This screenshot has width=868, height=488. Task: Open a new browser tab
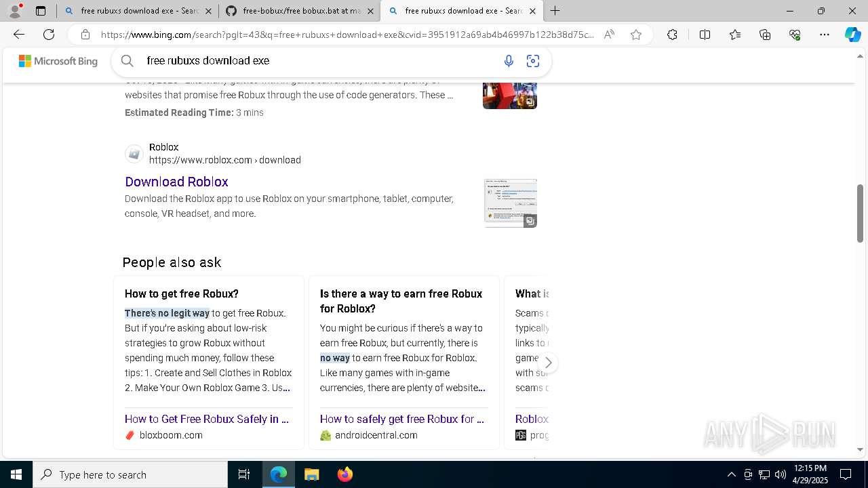tap(555, 11)
